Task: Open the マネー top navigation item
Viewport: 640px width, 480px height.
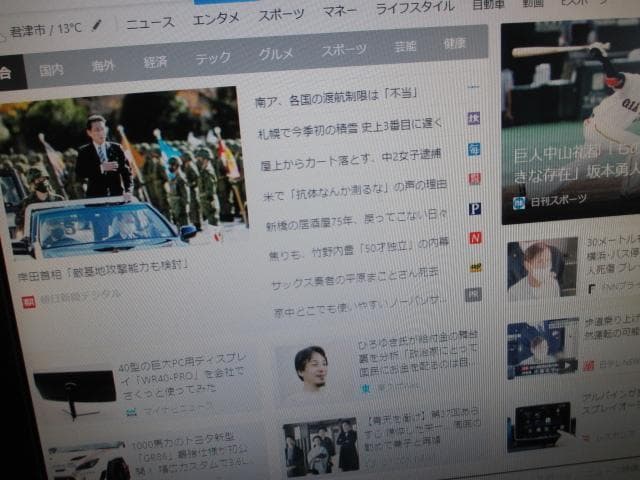Action: coord(340,13)
